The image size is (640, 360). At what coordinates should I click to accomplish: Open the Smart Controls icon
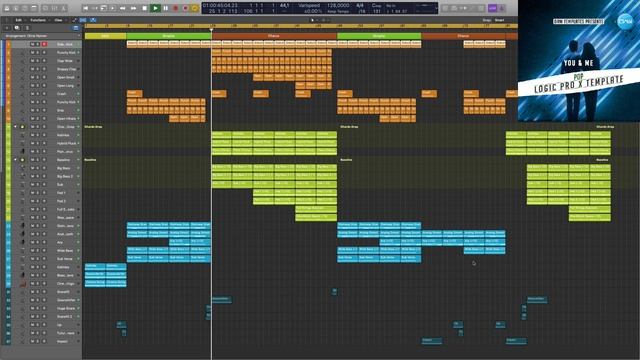(45, 8)
